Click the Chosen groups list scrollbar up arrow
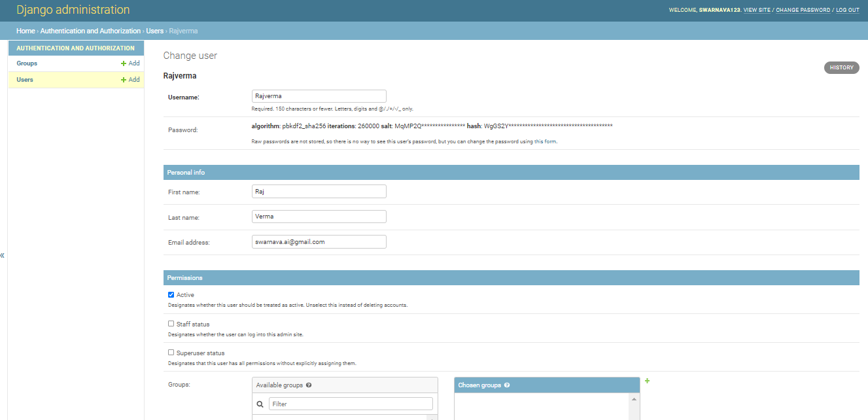This screenshot has width=868, height=420. (634, 399)
